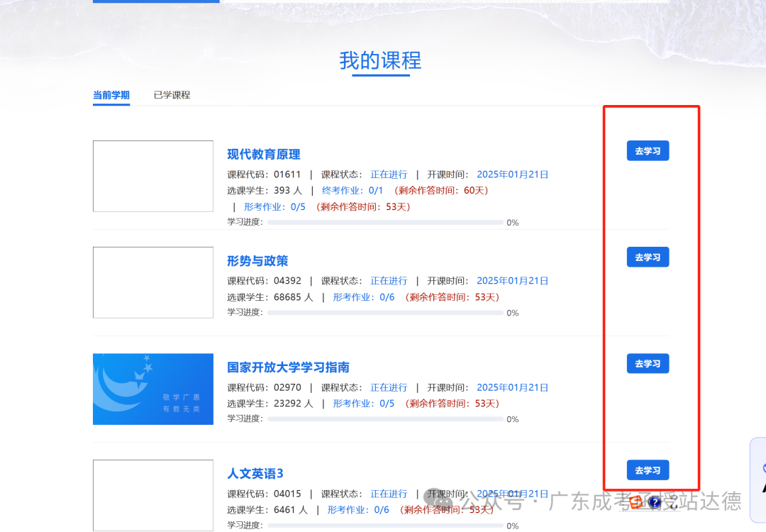
Task: Click the 我的课程 page heading
Action: pos(380,61)
